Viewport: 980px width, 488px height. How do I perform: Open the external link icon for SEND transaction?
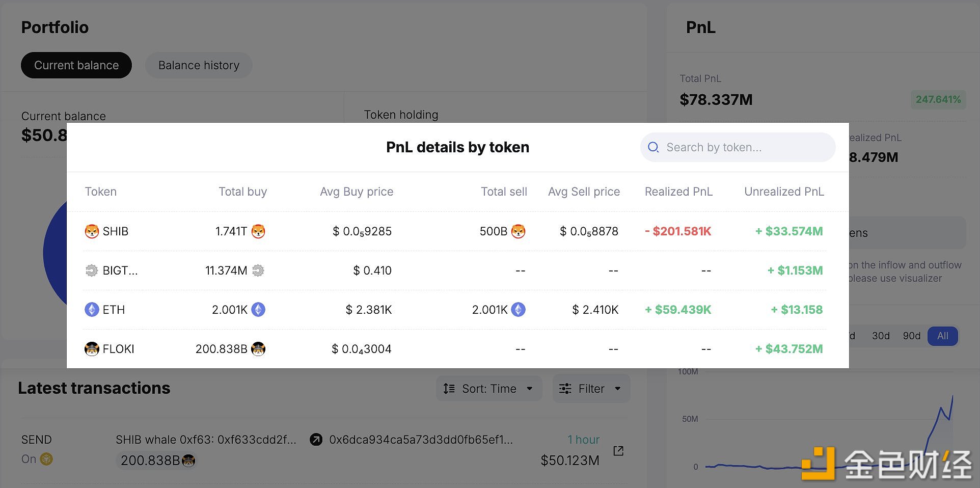pyautogui.click(x=618, y=451)
